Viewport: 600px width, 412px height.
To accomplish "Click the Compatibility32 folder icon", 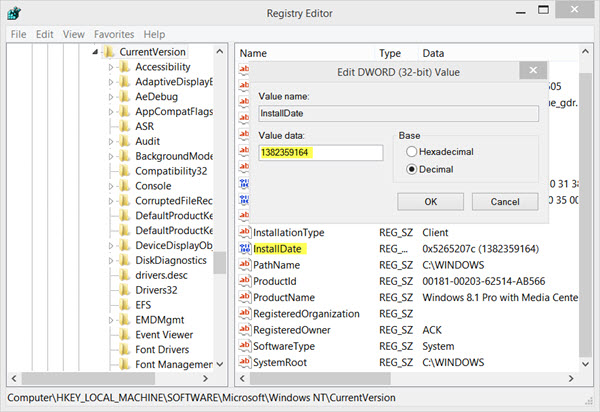I will [x=124, y=171].
